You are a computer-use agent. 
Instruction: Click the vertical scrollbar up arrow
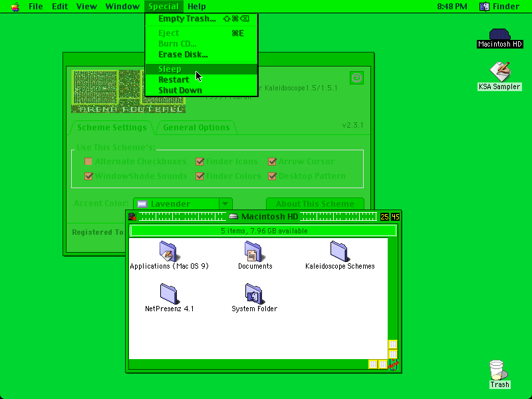coord(392,344)
